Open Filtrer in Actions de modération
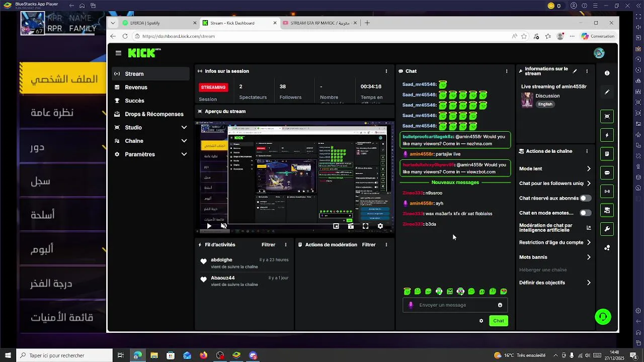 [x=369, y=244]
